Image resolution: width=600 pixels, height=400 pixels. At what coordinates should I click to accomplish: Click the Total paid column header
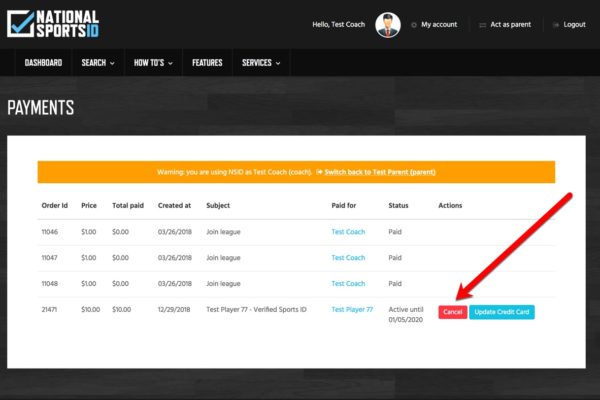[x=128, y=206]
